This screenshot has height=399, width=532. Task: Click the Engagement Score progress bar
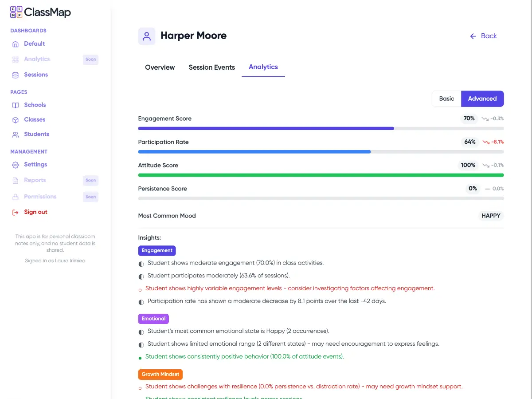click(x=321, y=128)
